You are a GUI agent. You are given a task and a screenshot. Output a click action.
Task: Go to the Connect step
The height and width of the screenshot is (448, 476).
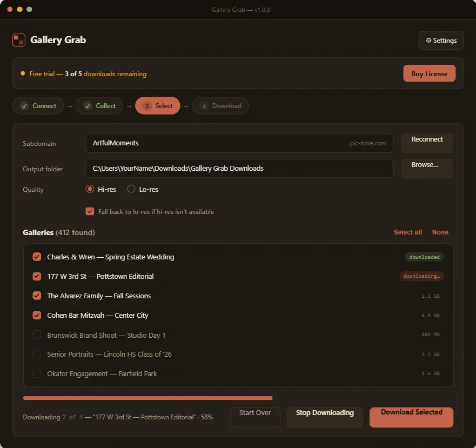(x=38, y=106)
